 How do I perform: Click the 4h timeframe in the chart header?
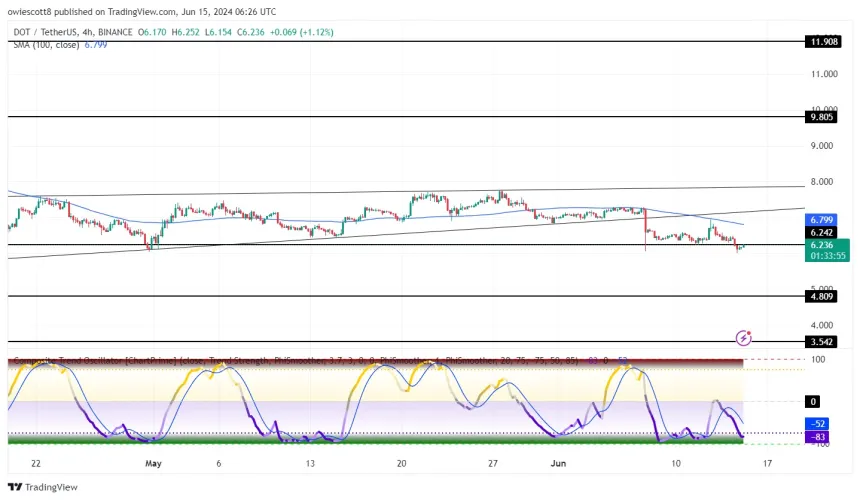(105, 33)
